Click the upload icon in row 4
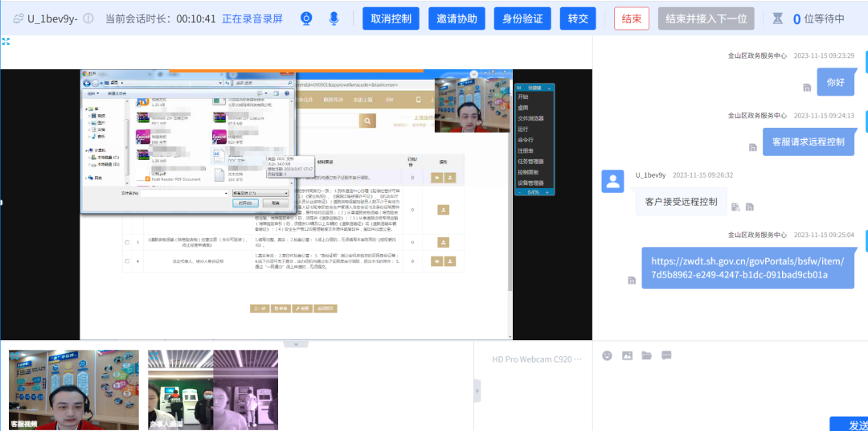This screenshot has height=431, width=868. 449,261
